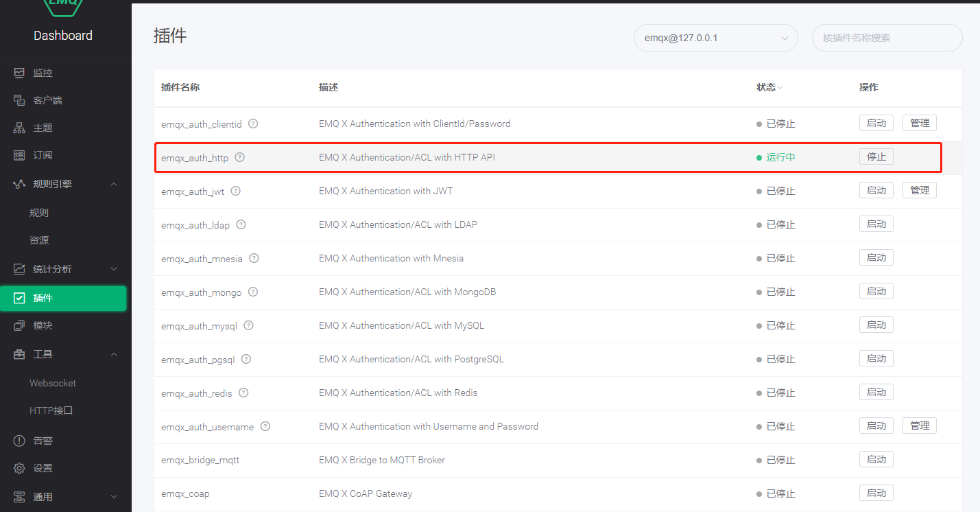Screen dimensions: 980x512
Task: Go to the 订阅 menu item
Action: point(43,155)
